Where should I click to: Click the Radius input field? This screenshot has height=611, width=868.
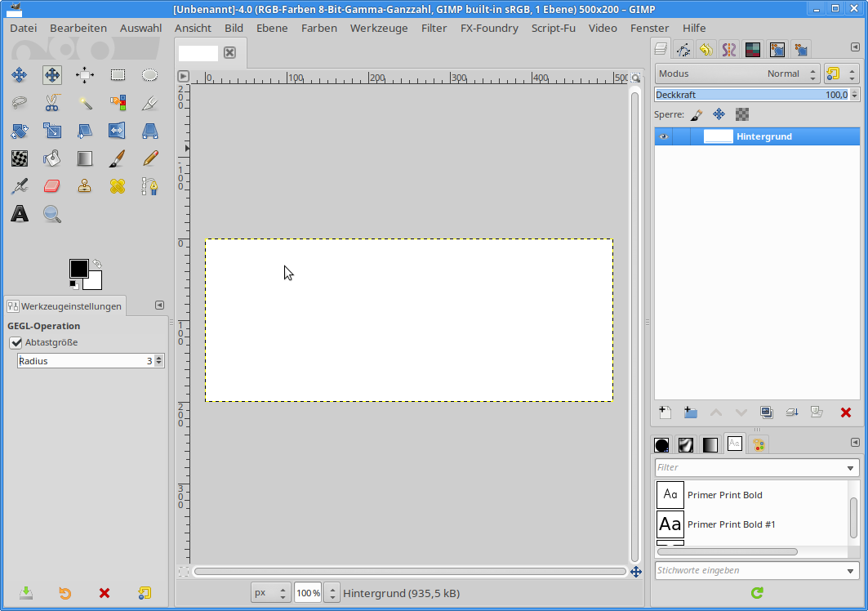82,360
